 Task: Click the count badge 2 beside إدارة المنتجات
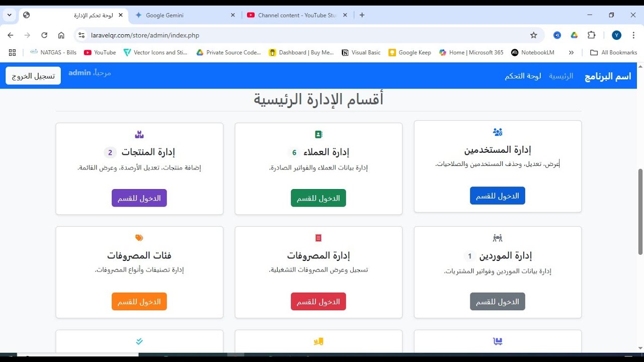pyautogui.click(x=110, y=152)
